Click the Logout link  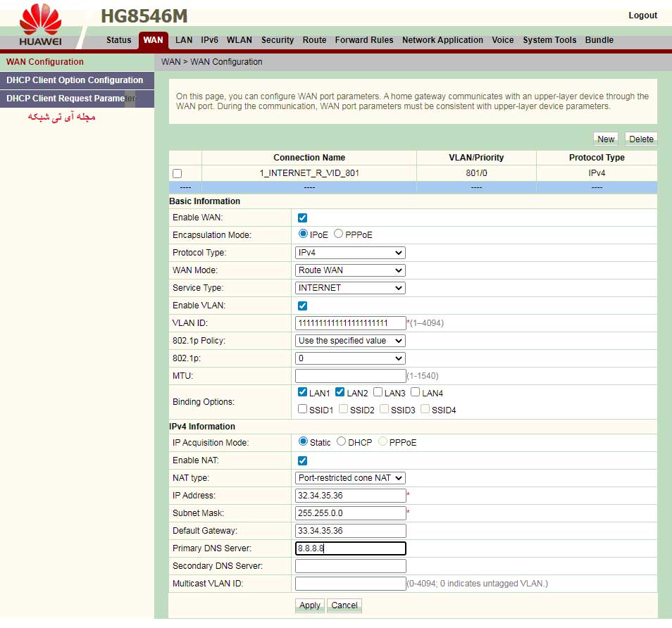point(642,15)
